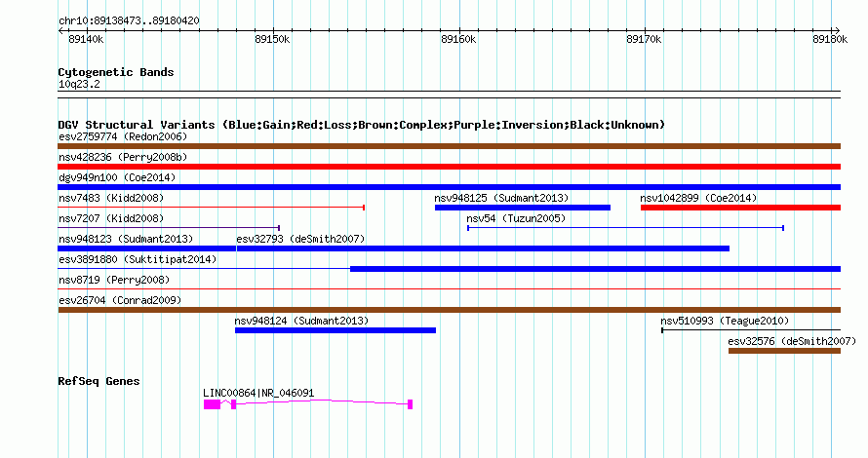This screenshot has width=868, height=458.
Task: Click the nsv948125 (Sudmant2013) blue bar
Action: (523, 208)
